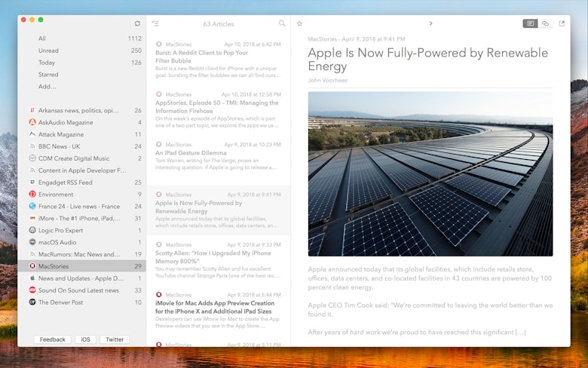Click the Environment feed icon
Image resolution: width=588 pixels, height=368 pixels.
point(32,195)
